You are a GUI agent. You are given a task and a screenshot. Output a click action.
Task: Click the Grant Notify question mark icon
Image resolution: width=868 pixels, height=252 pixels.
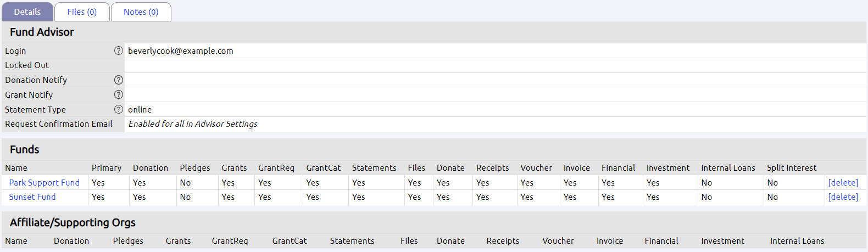(118, 94)
